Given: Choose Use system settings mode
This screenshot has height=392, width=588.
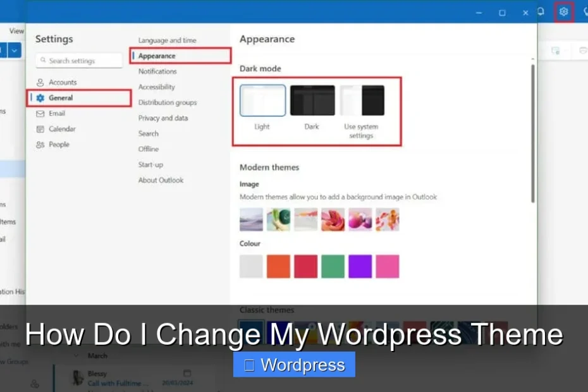Looking at the screenshot, I should (362, 101).
